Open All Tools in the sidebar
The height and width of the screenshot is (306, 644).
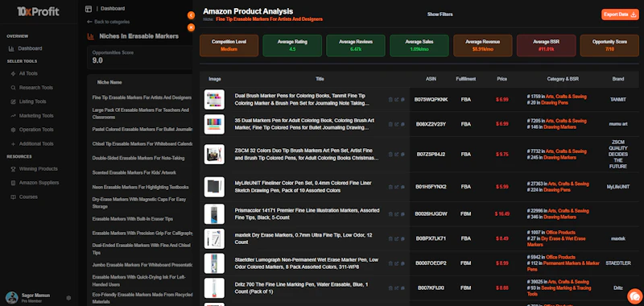tap(24, 73)
